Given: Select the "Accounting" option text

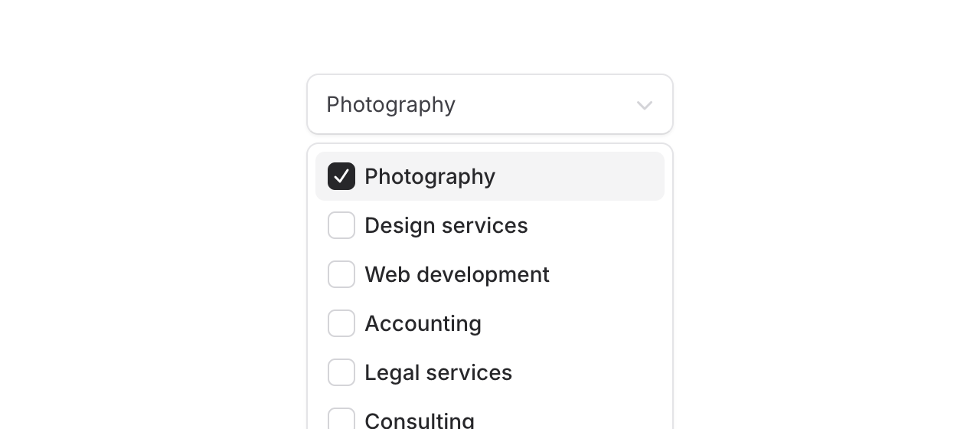Looking at the screenshot, I should pyautogui.click(x=423, y=323).
